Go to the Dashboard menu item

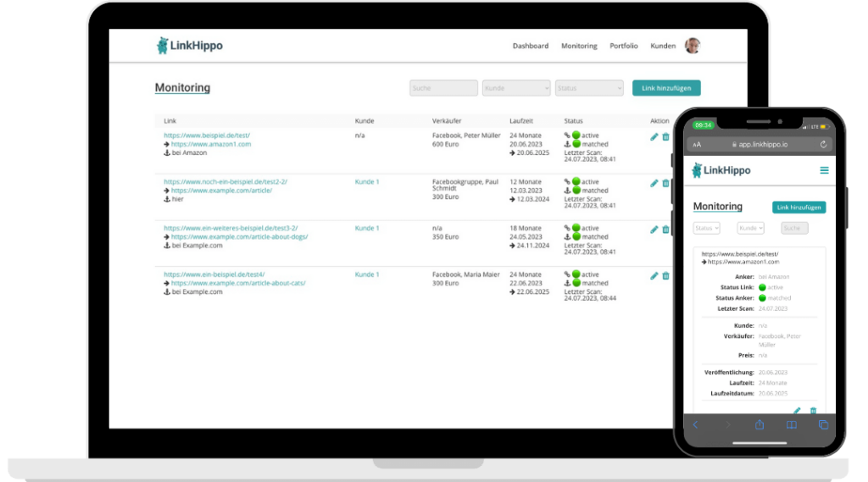(x=530, y=46)
